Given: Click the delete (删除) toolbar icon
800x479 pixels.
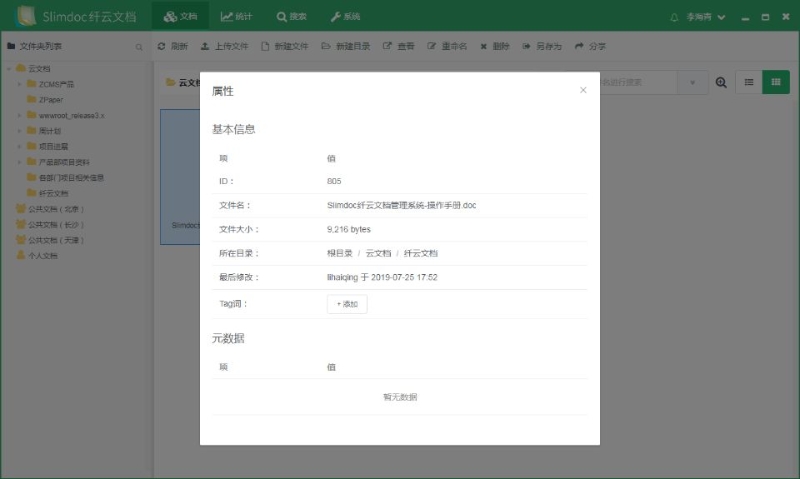Looking at the screenshot, I should click(484, 47).
